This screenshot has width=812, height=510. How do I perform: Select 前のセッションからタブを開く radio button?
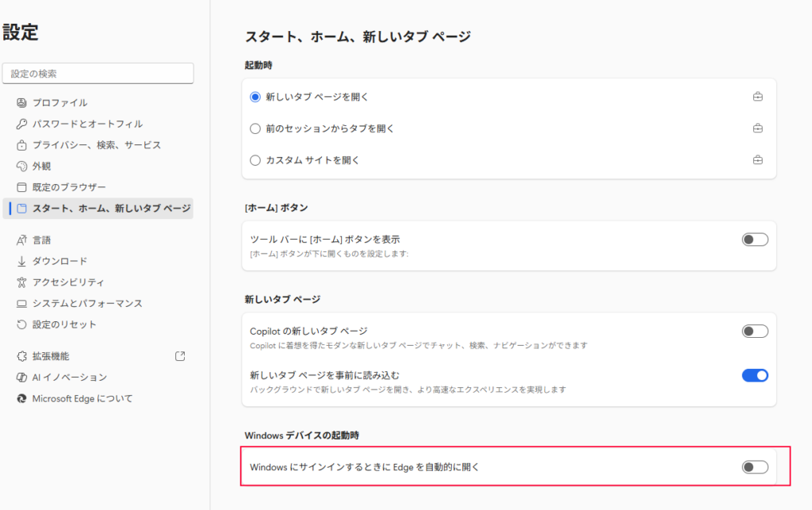255,128
